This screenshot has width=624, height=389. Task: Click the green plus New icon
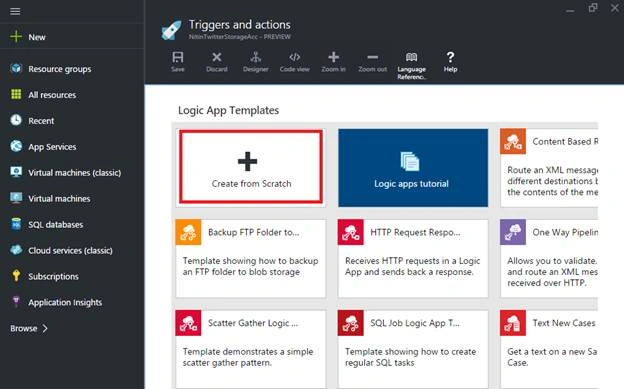(x=16, y=37)
